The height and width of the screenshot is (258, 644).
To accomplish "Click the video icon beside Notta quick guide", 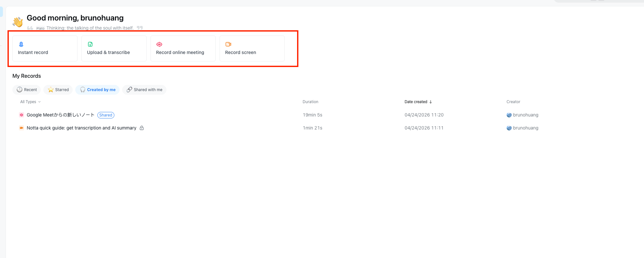I will [21, 128].
